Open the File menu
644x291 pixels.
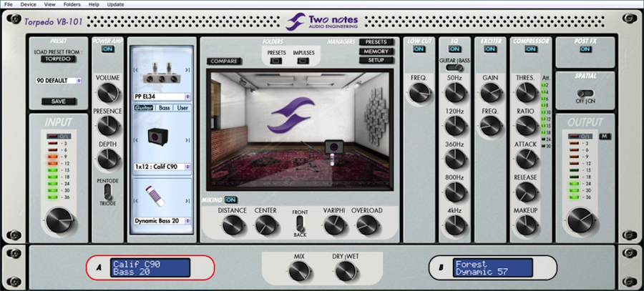pyautogui.click(x=8, y=4)
